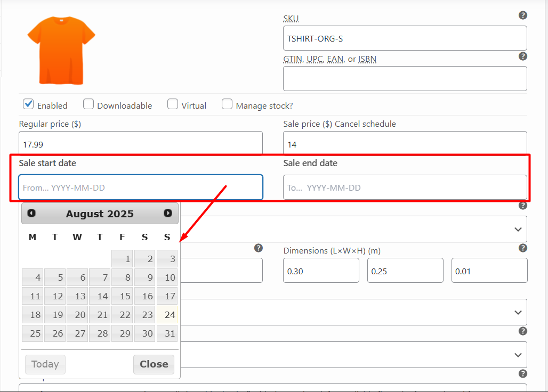Go to previous month in datepicker
Viewport: 548px width, 392px height.
tap(31, 213)
